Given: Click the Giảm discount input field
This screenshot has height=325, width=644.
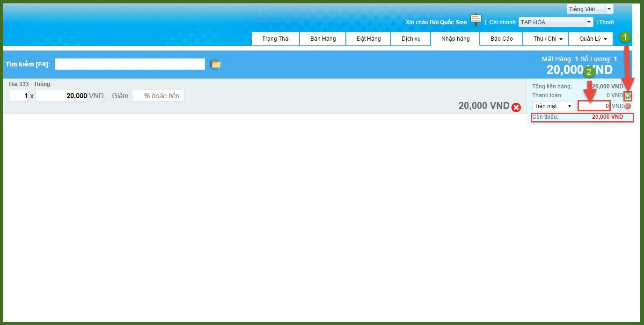Looking at the screenshot, I should (x=158, y=96).
